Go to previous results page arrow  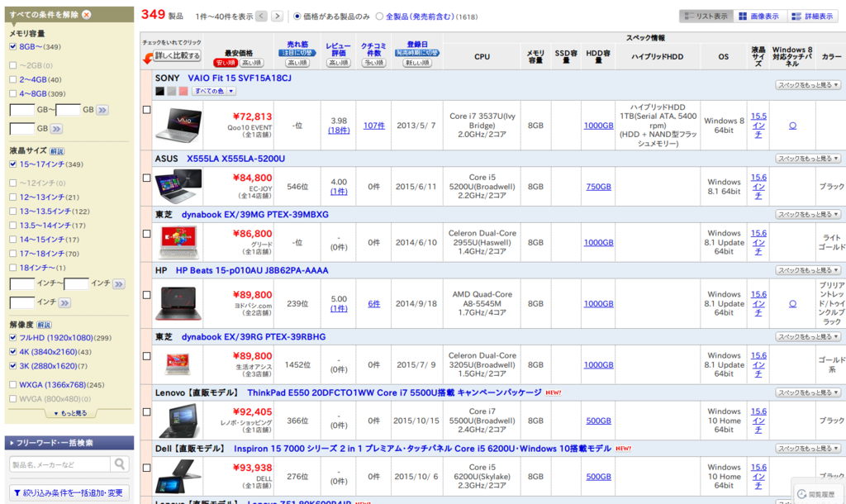tap(261, 17)
